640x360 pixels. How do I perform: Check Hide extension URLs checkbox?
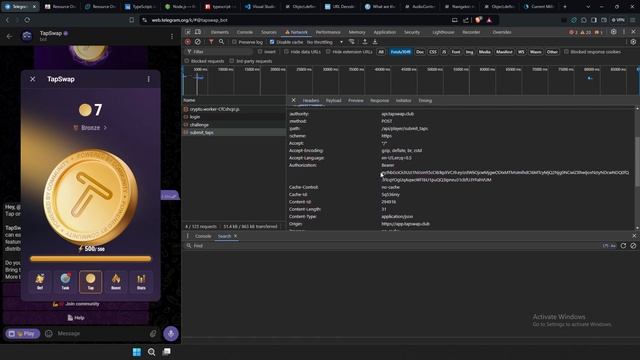328,52
